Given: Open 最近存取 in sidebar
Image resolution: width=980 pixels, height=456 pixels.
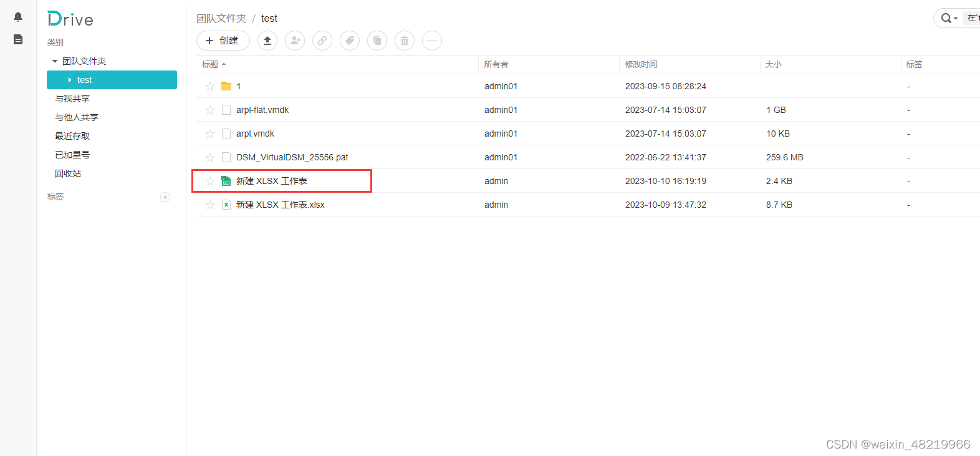Looking at the screenshot, I should [x=72, y=136].
